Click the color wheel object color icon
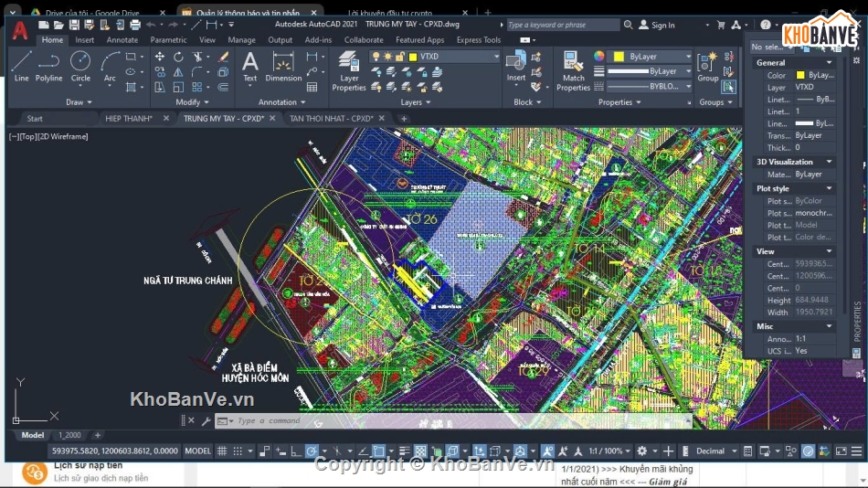Viewport: 868px width, 488px height. point(599,56)
